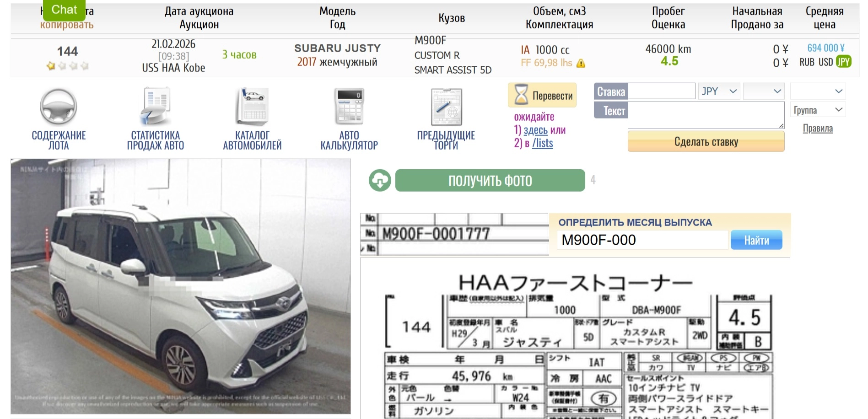The image size is (868, 419).
Task: Click the yellow warning triangle icon
Action: [x=581, y=64]
